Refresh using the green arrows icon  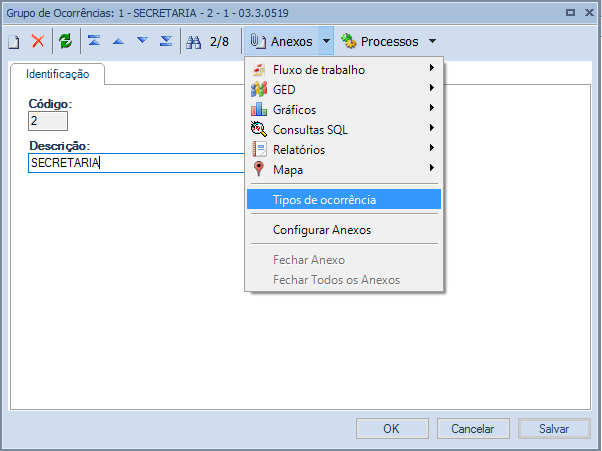[66, 41]
